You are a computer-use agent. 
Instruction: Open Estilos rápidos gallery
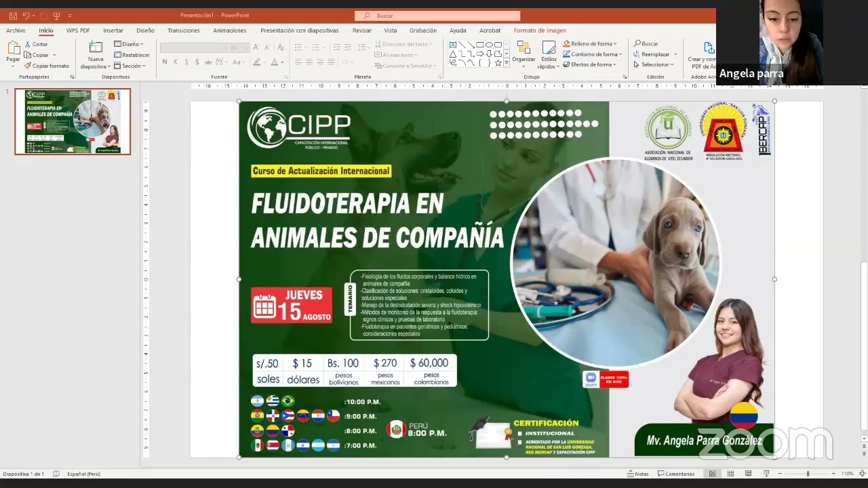pyautogui.click(x=548, y=54)
